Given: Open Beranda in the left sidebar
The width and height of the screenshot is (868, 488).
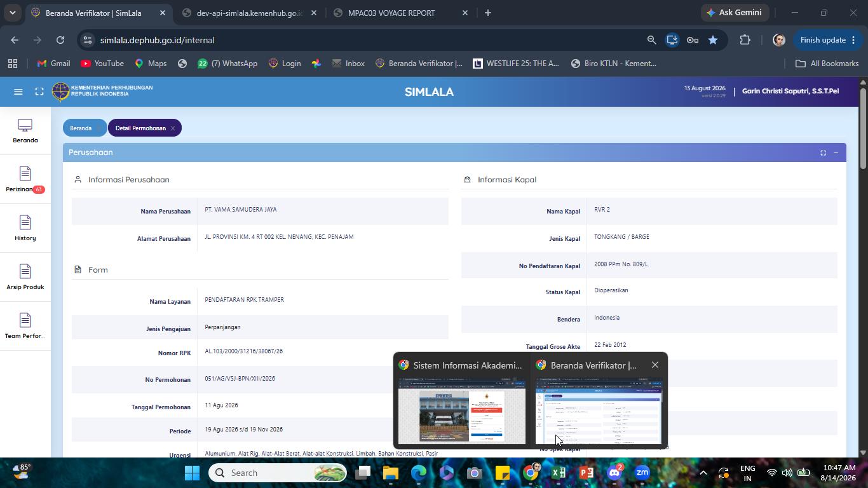Looking at the screenshot, I should pyautogui.click(x=25, y=131).
